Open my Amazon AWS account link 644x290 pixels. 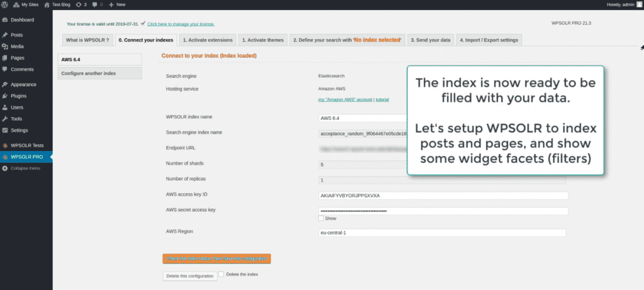coord(345,99)
